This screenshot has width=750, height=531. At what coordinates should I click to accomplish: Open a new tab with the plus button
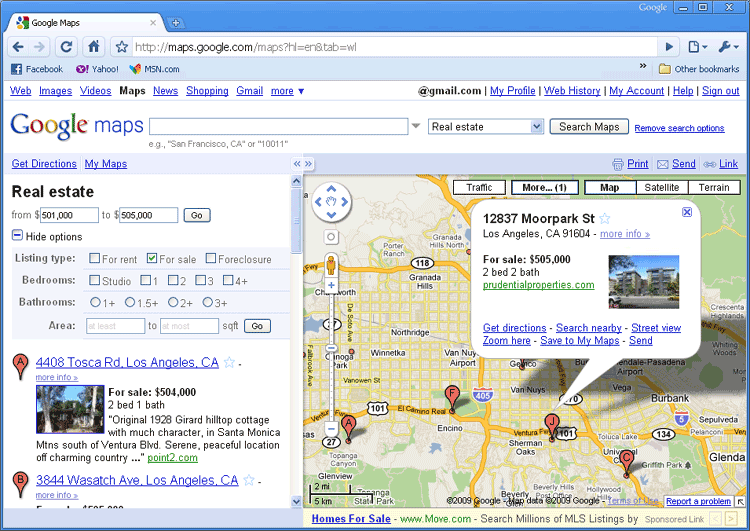pos(176,22)
